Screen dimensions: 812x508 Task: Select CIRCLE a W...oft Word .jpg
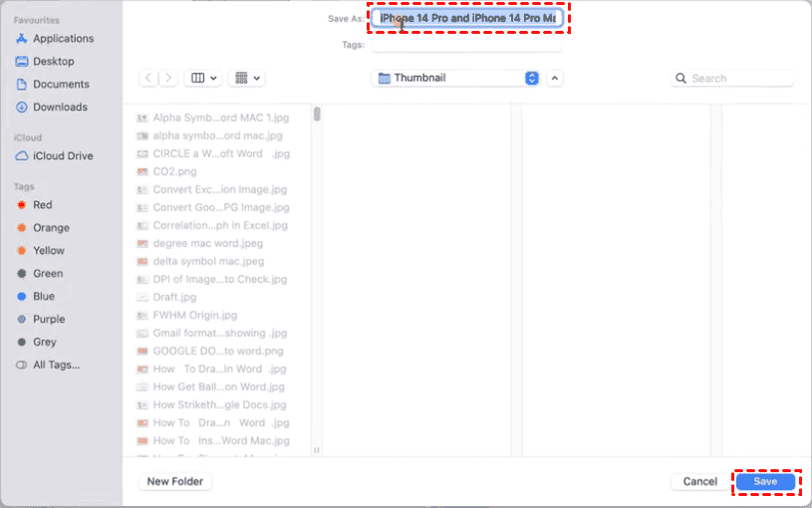point(213,153)
